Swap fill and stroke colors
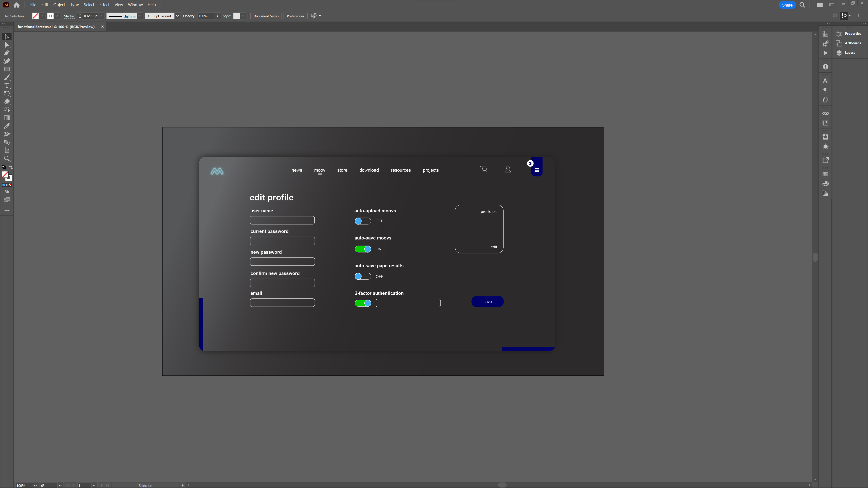 (11, 167)
